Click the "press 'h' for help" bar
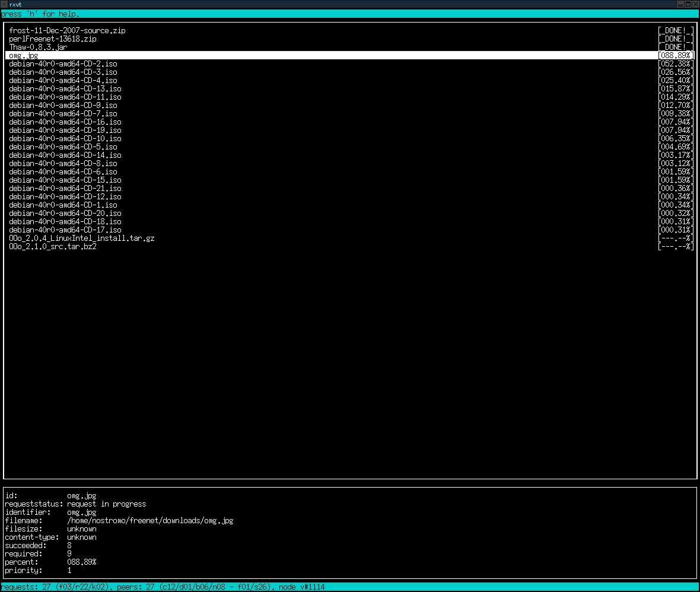This screenshot has height=592, width=700. tap(40, 14)
